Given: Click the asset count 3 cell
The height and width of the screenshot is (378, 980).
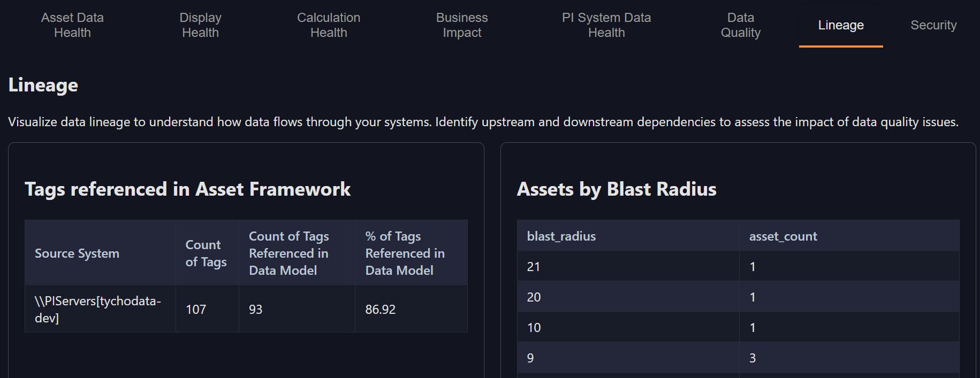Looking at the screenshot, I should tap(753, 358).
